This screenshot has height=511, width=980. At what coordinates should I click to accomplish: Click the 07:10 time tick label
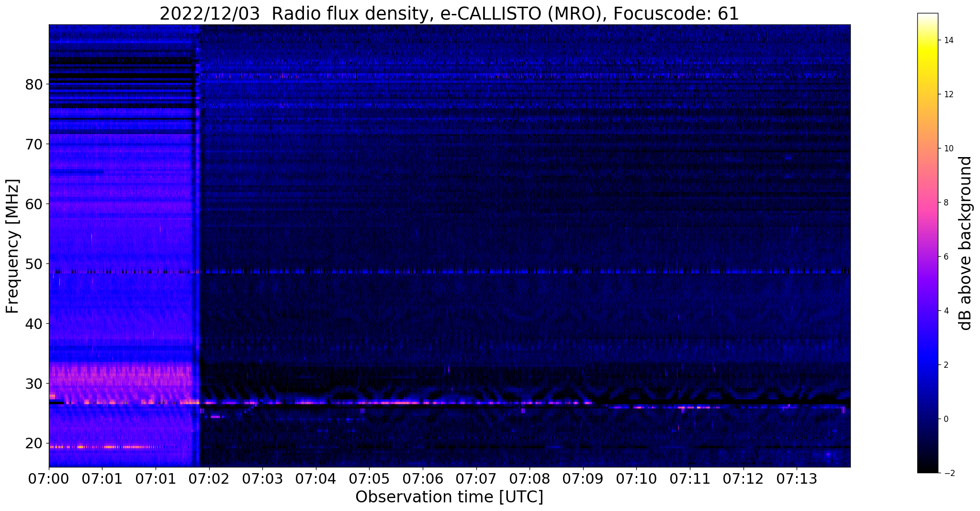click(x=637, y=479)
